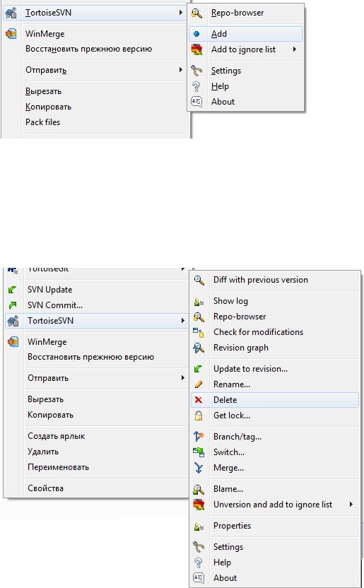Click the Merge arrow icon
This screenshot has height=588, width=364.
[x=199, y=468]
